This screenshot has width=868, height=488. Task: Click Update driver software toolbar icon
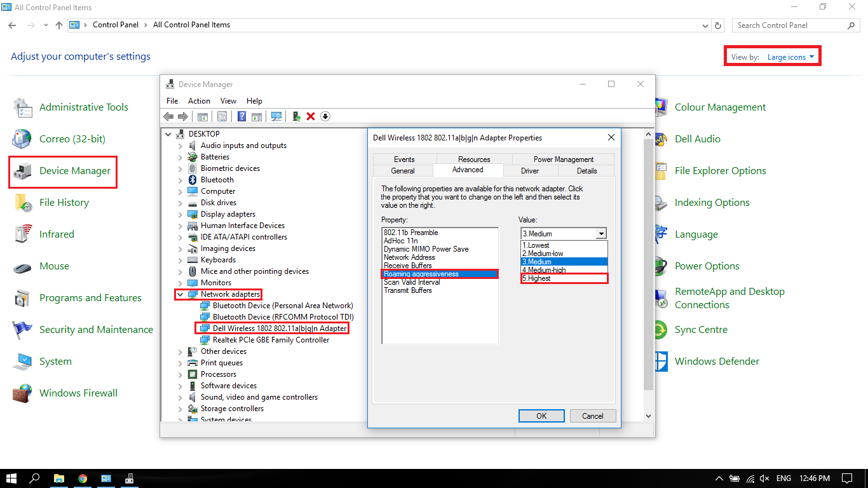(x=297, y=116)
